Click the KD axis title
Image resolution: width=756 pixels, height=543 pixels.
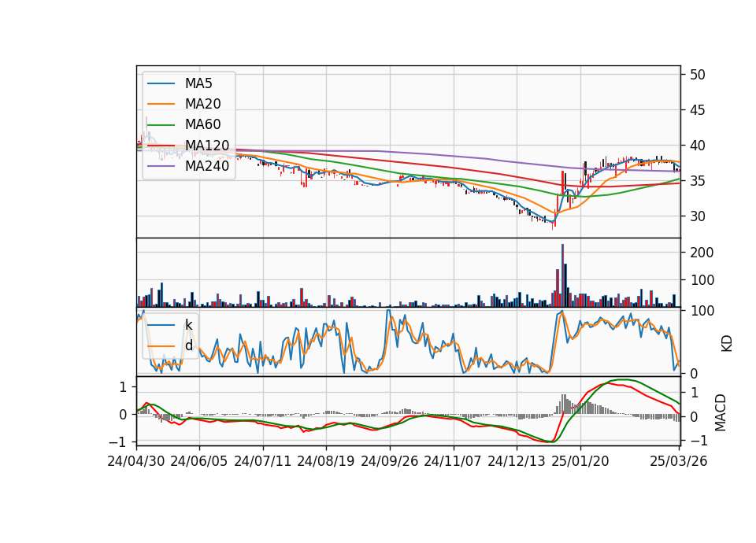tap(727, 344)
